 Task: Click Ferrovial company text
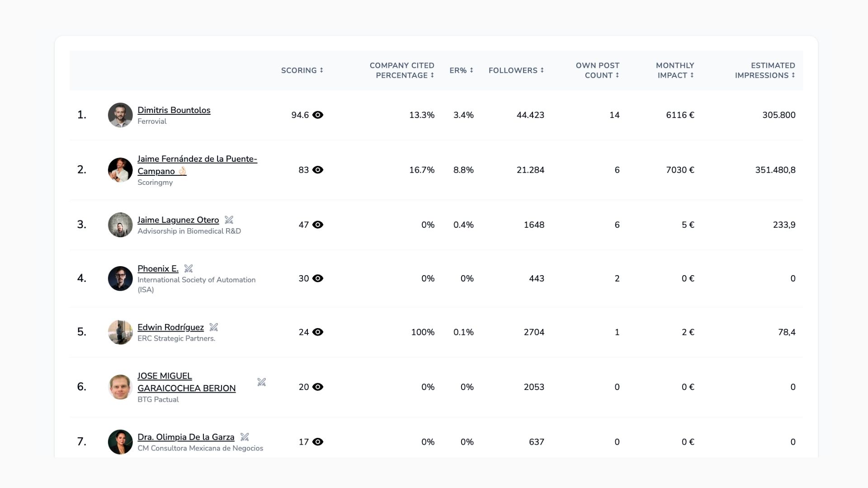(152, 122)
